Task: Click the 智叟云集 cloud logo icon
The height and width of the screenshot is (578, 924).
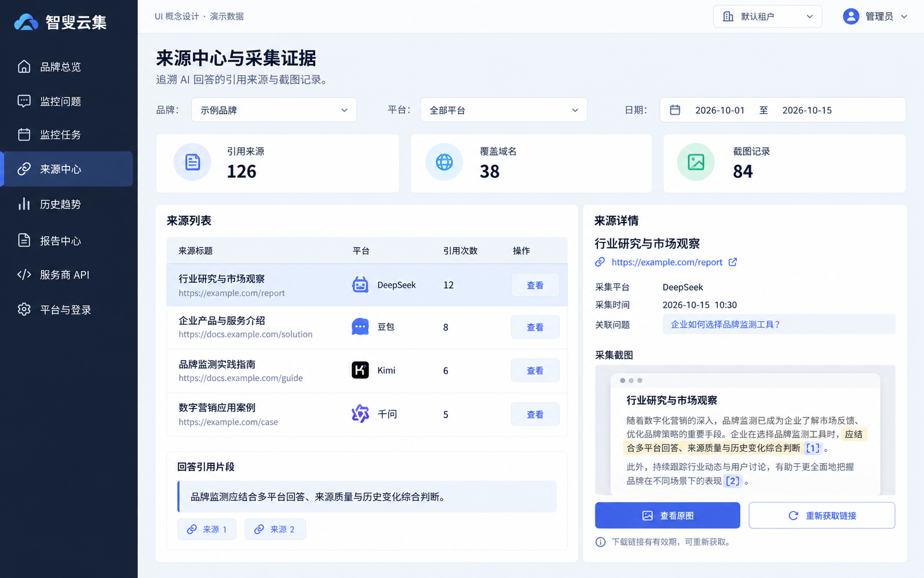Action: (x=26, y=22)
